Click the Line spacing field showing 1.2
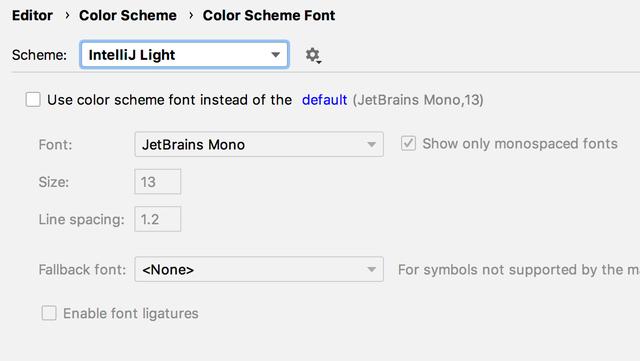The width and height of the screenshot is (640, 361). tap(158, 219)
